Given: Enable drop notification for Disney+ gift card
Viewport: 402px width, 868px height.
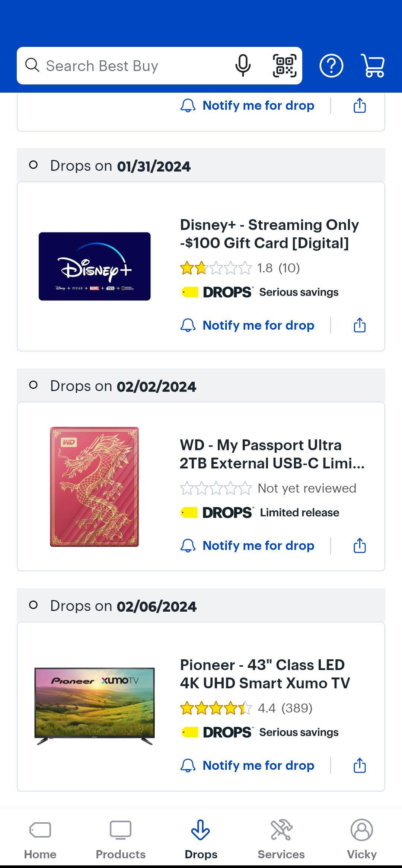Looking at the screenshot, I should tap(248, 325).
